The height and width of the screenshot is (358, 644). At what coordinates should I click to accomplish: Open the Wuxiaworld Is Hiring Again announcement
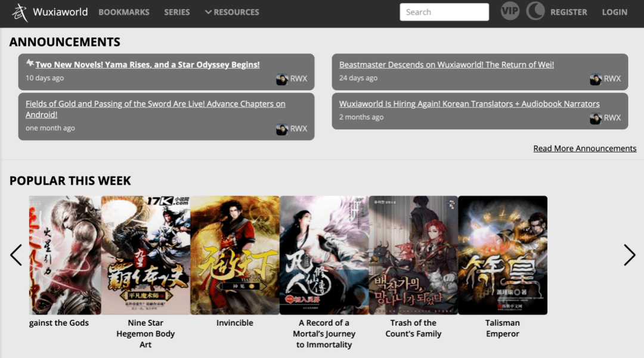[x=469, y=104]
